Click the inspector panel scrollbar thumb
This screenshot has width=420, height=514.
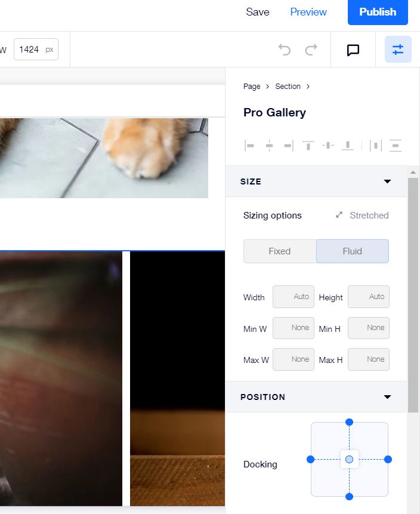(x=413, y=295)
